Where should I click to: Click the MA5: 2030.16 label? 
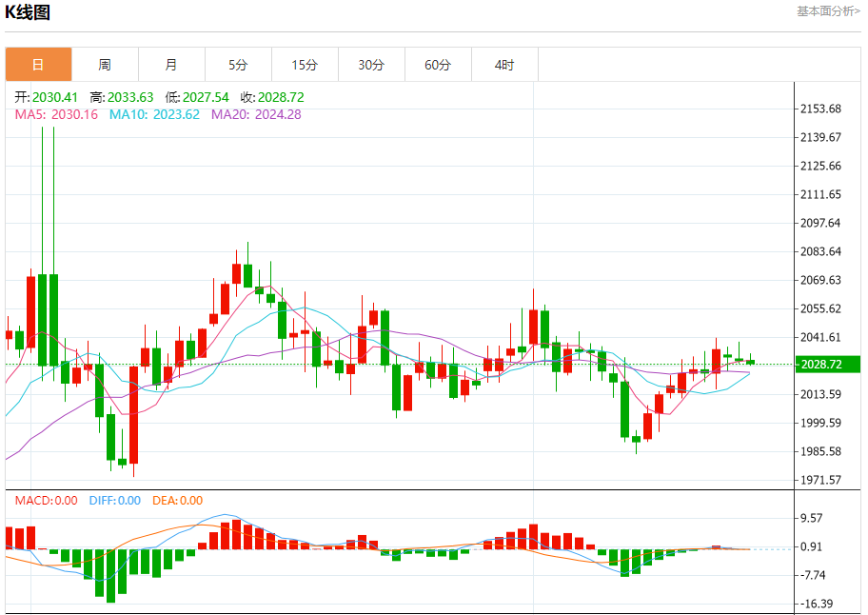56,114
